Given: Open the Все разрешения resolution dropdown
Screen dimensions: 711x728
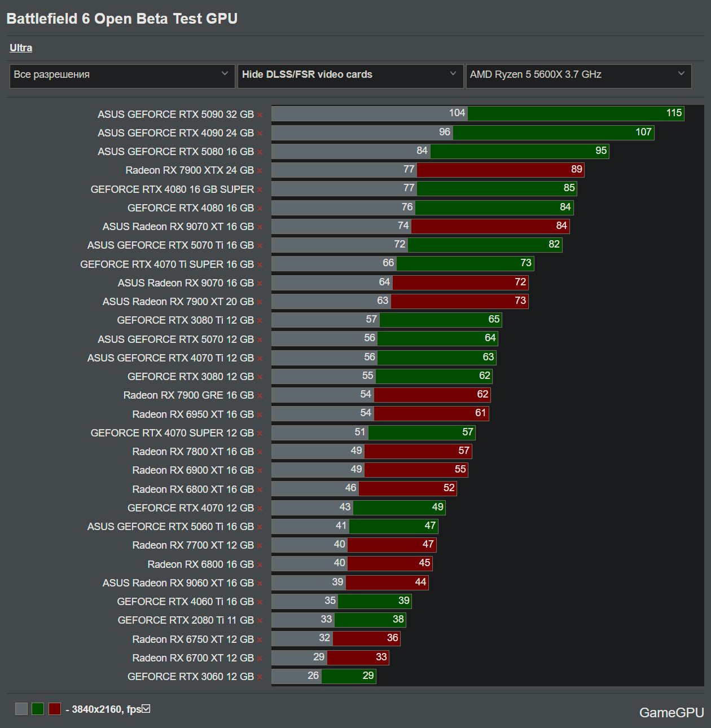Looking at the screenshot, I should pos(122,76).
